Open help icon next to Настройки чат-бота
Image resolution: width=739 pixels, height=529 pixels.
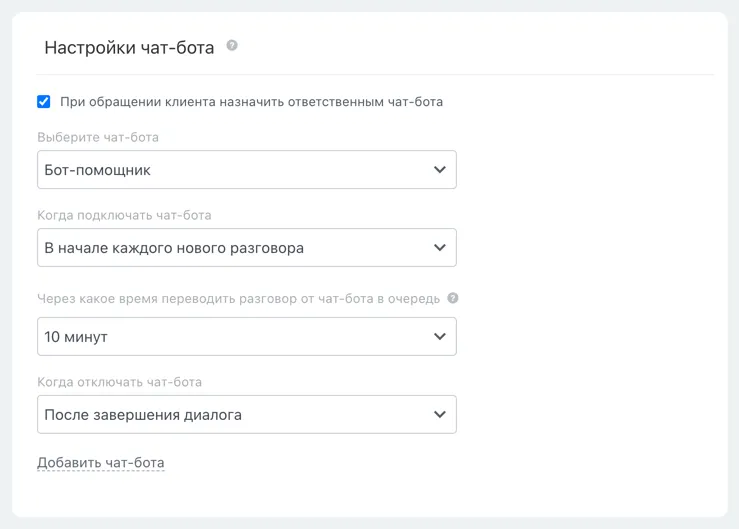(x=231, y=45)
